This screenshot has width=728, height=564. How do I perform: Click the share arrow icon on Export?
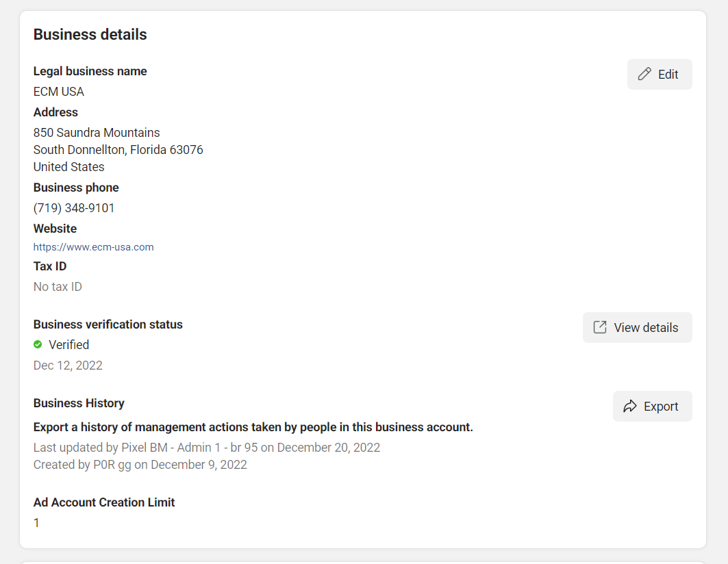coord(630,407)
